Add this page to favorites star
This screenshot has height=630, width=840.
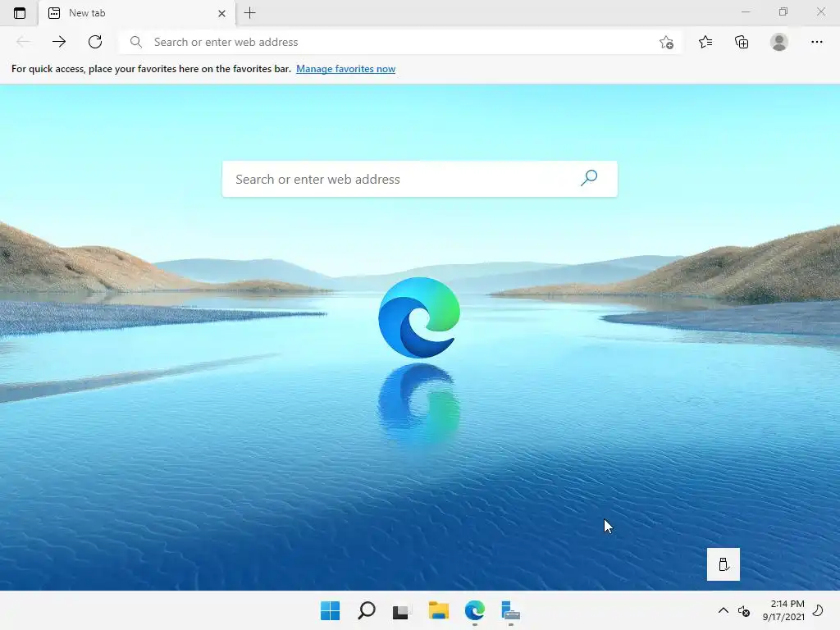coord(666,43)
